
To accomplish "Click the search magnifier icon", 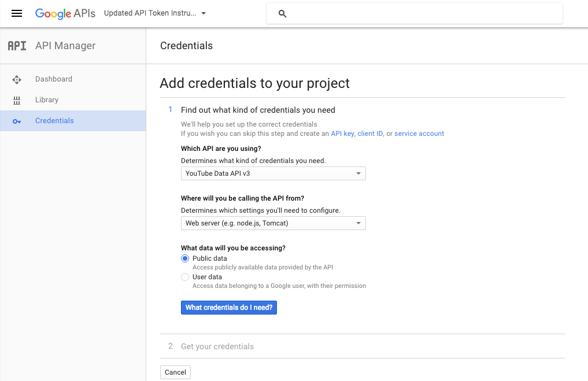I will point(282,14).
